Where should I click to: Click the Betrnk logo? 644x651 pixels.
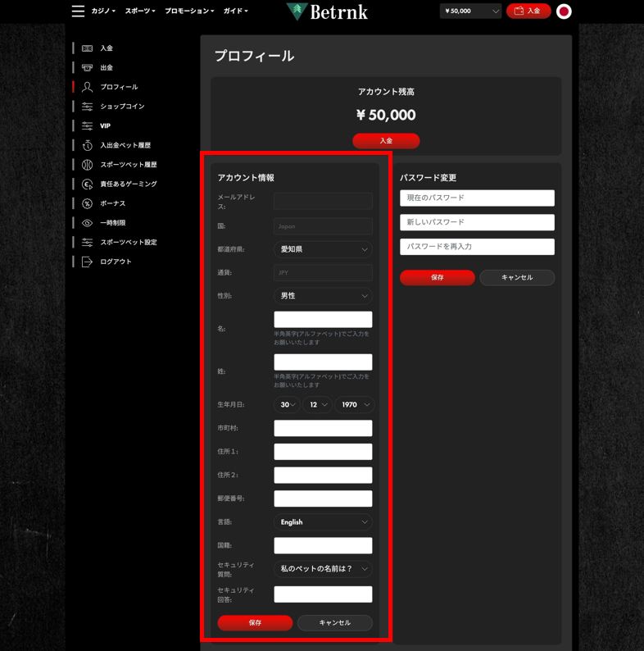point(327,11)
